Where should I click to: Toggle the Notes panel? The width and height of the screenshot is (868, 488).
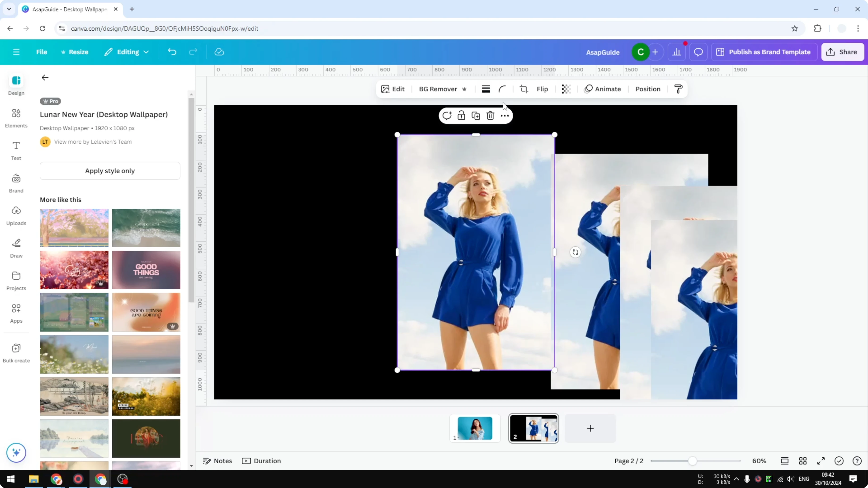(217, 461)
